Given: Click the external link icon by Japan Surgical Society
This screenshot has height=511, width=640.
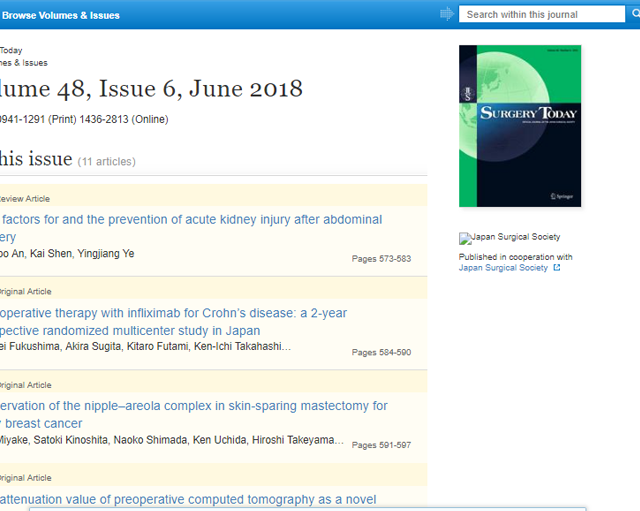Looking at the screenshot, I should [x=557, y=268].
